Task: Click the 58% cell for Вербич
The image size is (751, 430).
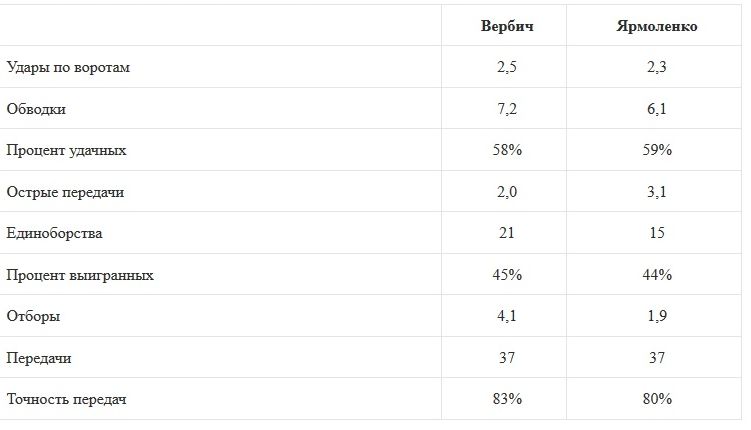Action: click(507, 150)
